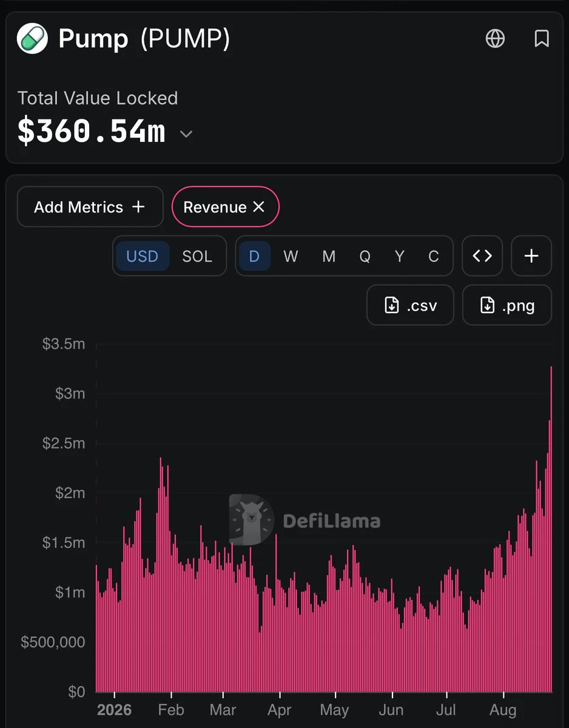The width and height of the screenshot is (569, 728).
Task: Click the $1m axis label
Action: click(70, 592)
